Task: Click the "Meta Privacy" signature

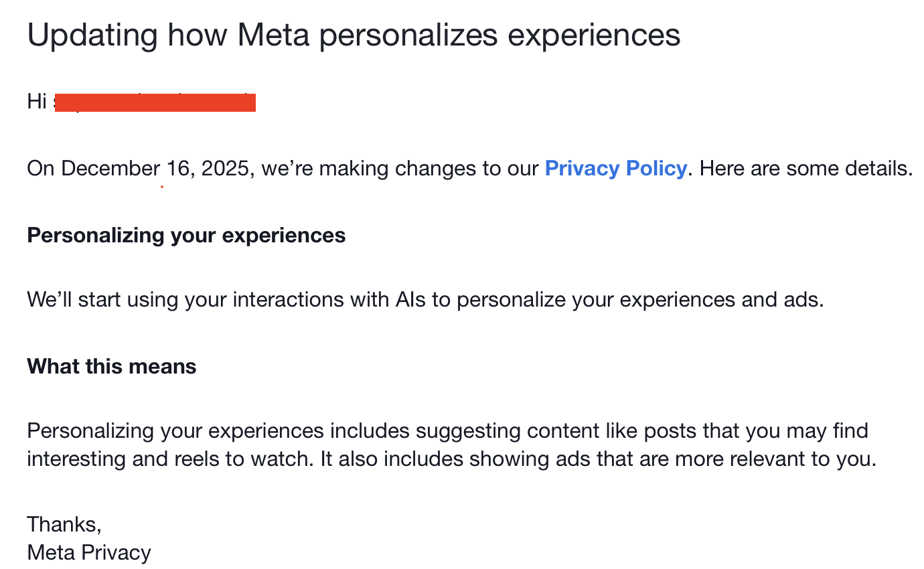Action: click(x=88, y=552)
